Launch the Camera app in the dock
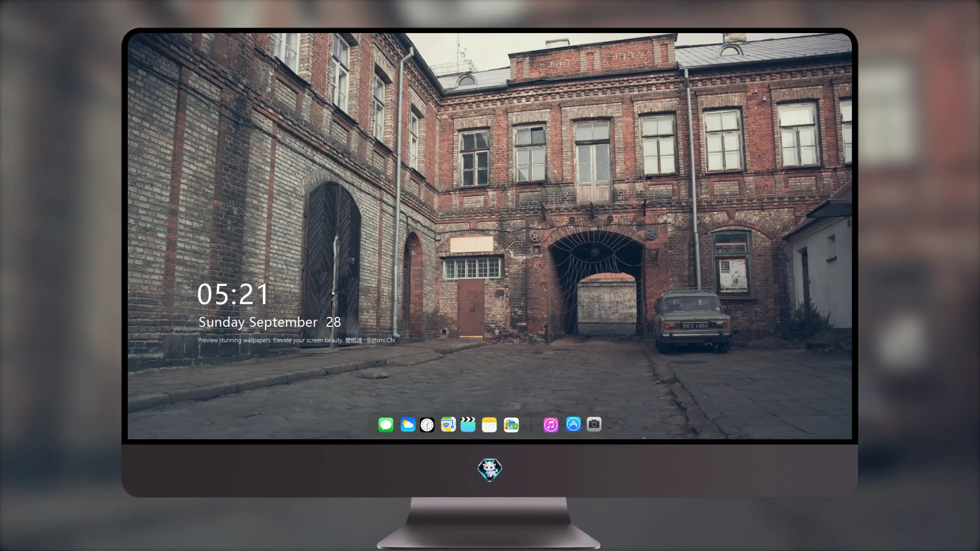Viewport: 980px width, 551px height. 594,424
